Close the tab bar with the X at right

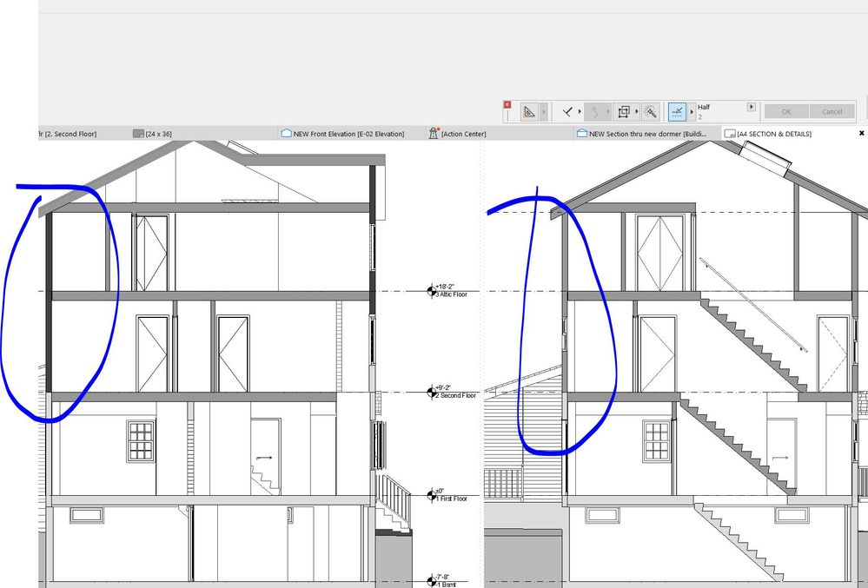[x=860, y=133]
